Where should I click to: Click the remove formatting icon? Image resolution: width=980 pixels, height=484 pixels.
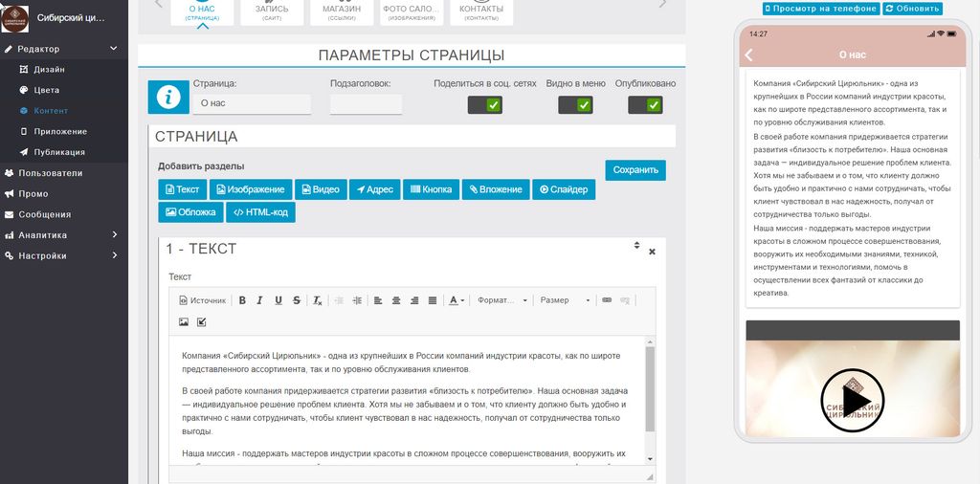[318, 300]
